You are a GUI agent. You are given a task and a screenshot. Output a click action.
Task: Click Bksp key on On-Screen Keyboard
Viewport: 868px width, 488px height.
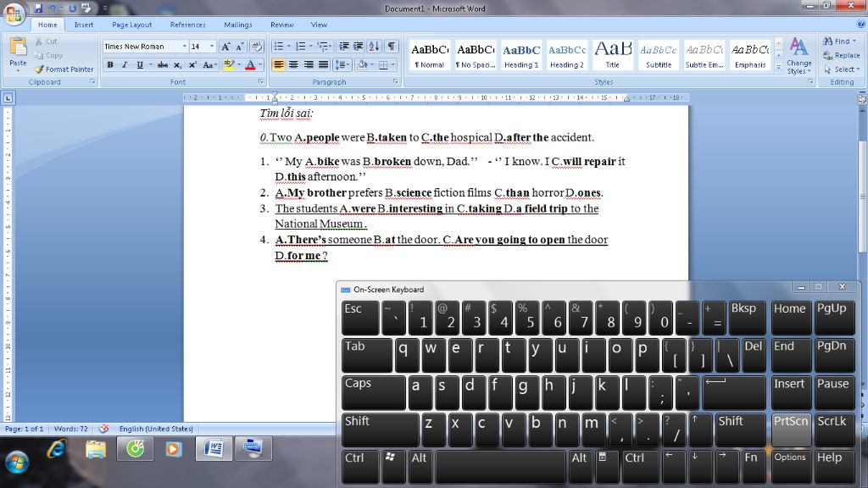pyautogui.click(x=747, y=318)
